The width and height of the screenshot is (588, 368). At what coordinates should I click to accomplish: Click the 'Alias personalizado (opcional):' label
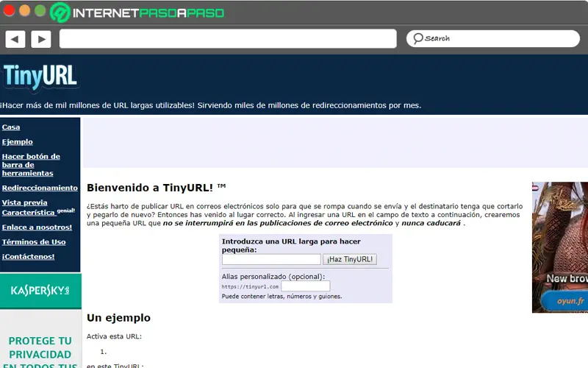point(273,277)
